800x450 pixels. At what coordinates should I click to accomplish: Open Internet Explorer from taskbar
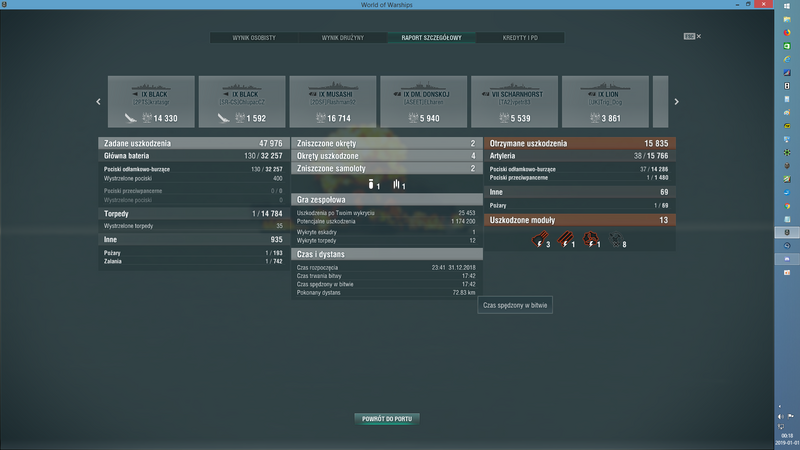tap(787, 59)
